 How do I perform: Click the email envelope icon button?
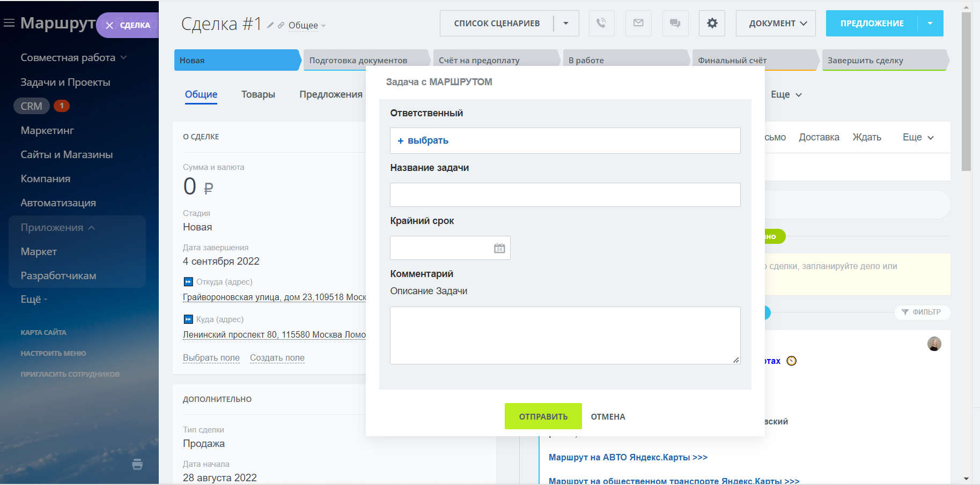(x=638, y=23)
